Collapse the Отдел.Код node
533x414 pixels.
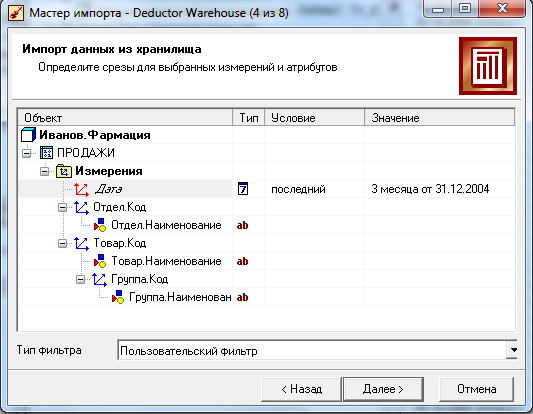click(x=63, y=207)
